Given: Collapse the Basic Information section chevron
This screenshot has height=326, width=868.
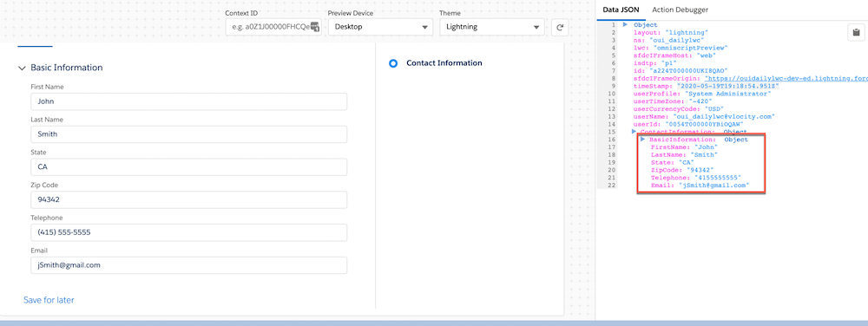Looking at the screenshot, I should [23, 68].
